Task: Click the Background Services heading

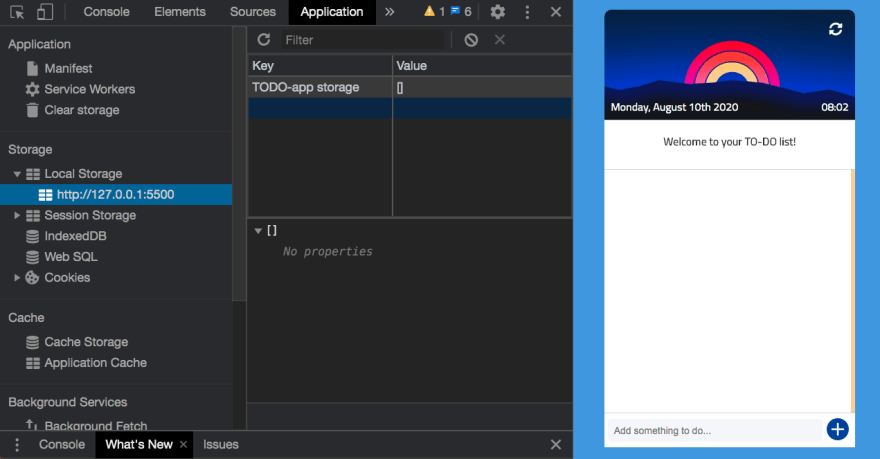Action: point(67,402)
